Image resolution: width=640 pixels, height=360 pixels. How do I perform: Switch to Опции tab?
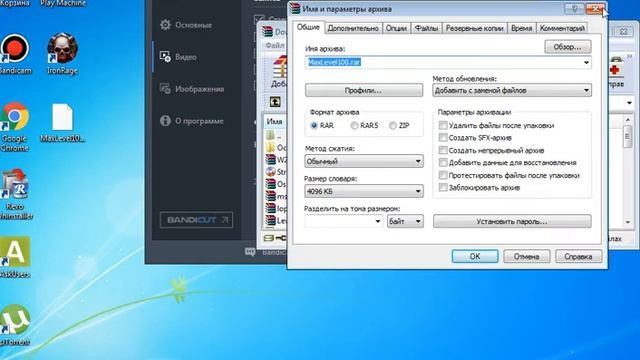396,28
